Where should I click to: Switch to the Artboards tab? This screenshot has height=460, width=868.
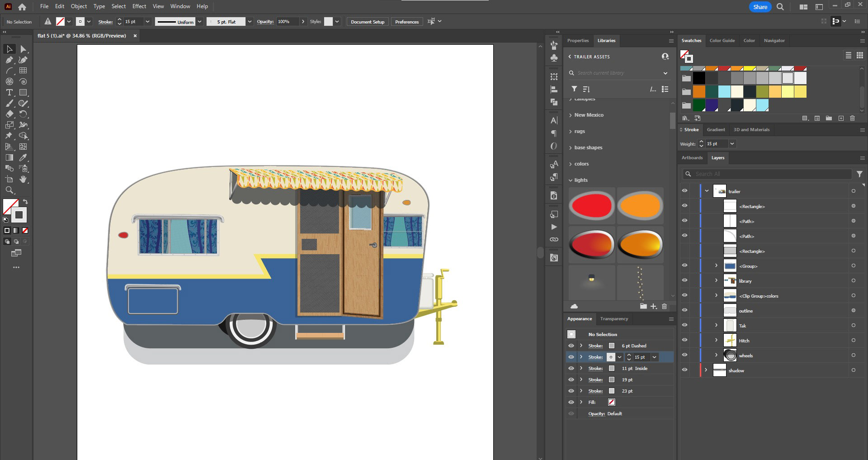692,158
